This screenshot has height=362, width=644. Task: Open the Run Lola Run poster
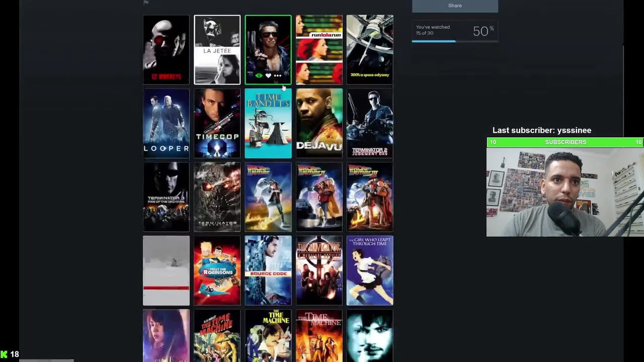pos(319,50)
